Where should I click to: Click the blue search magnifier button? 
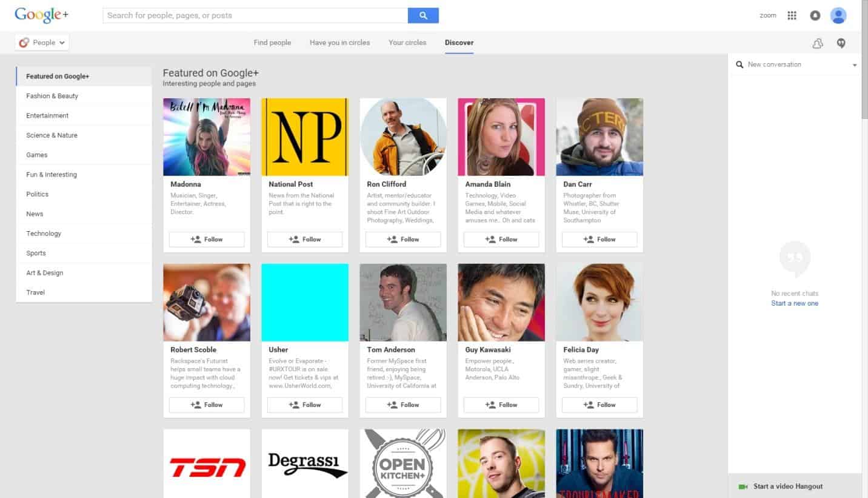tap(423, 16)
